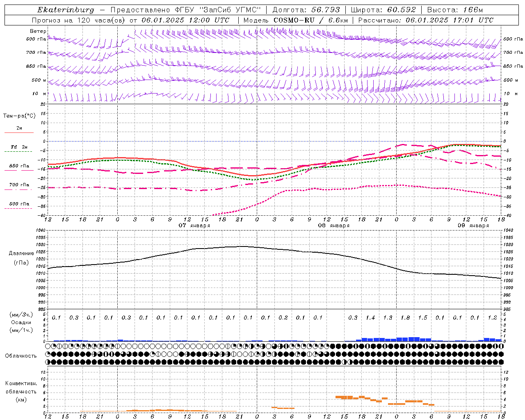Click the 'Ветер' wind panel label
Viewport: 525px width, 420px height.
pyautogui.click(x=38, y=31)
